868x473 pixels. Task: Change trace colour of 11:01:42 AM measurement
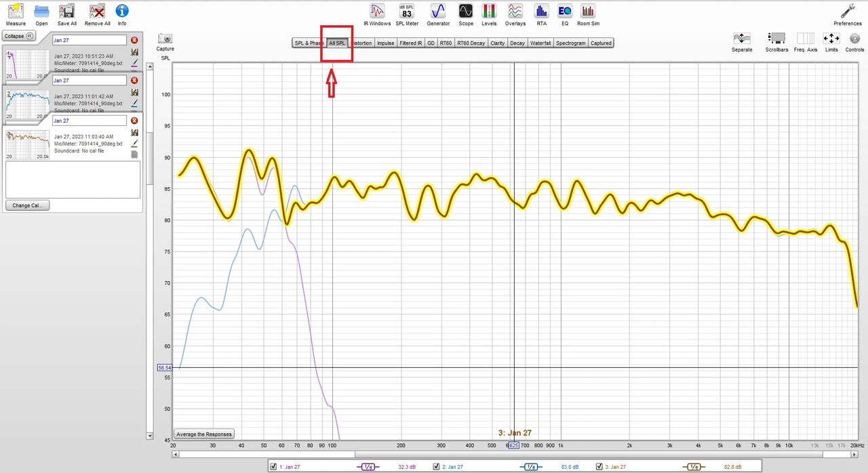134,103
